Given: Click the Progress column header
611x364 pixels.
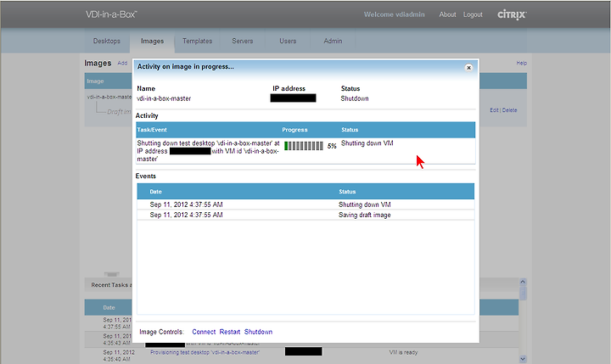Looking at the screenshot, I should (295, 130).
